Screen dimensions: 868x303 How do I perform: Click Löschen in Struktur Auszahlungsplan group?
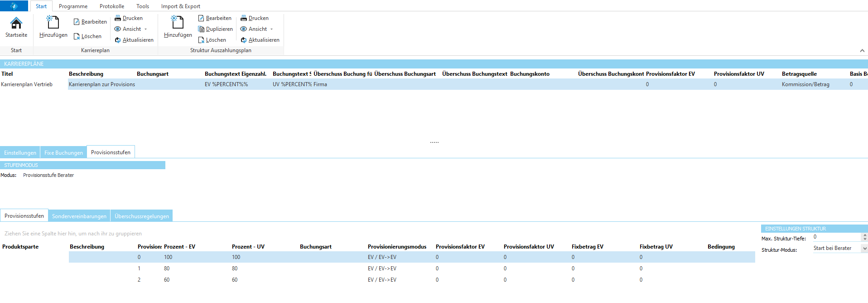[x=212, y=40]
